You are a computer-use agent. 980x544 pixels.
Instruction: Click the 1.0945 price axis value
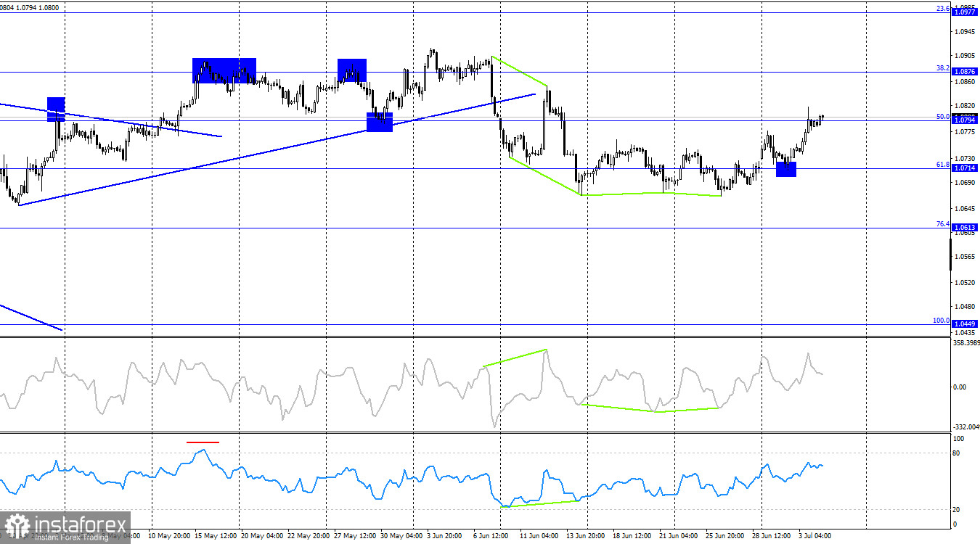[966, 31]
